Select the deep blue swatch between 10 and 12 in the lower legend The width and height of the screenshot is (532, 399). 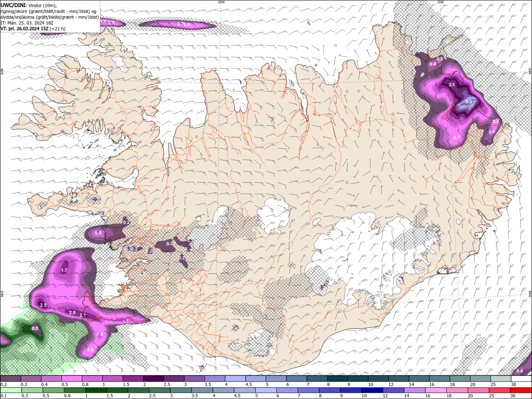(x=372, y=390)
